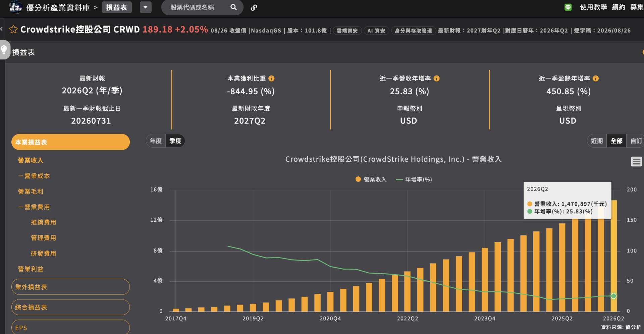Image resolution: width=644 pixels, height=334 pixels.
Task: Open chart hamburger export menu
Action: [x=636, y=162]
